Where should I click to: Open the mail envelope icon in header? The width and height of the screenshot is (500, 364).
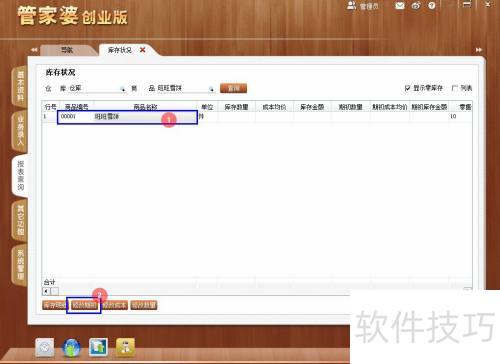tap(400, 6)
